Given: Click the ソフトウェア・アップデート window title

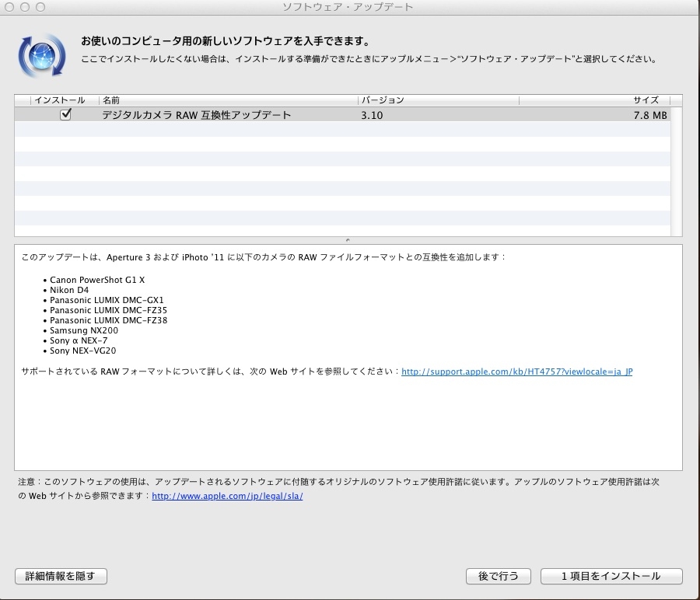Looking at the screenshot, I should coord(348,7).
